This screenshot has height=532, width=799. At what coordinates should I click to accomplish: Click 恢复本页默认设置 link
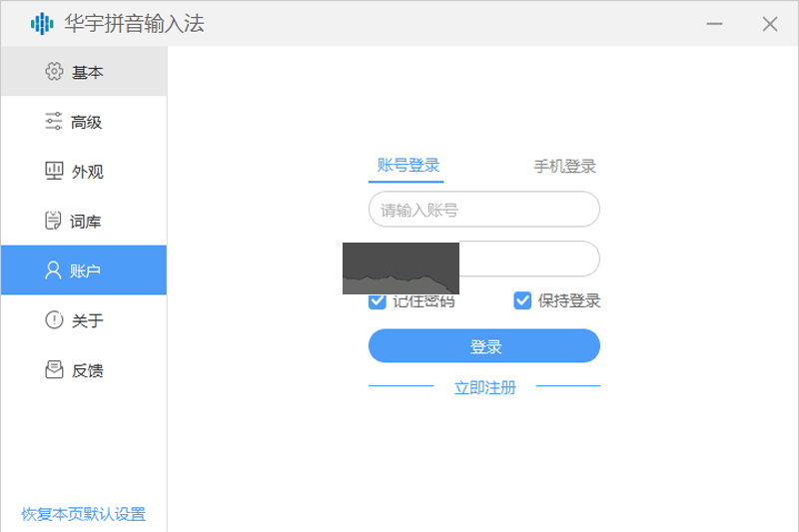coord(84,514)
